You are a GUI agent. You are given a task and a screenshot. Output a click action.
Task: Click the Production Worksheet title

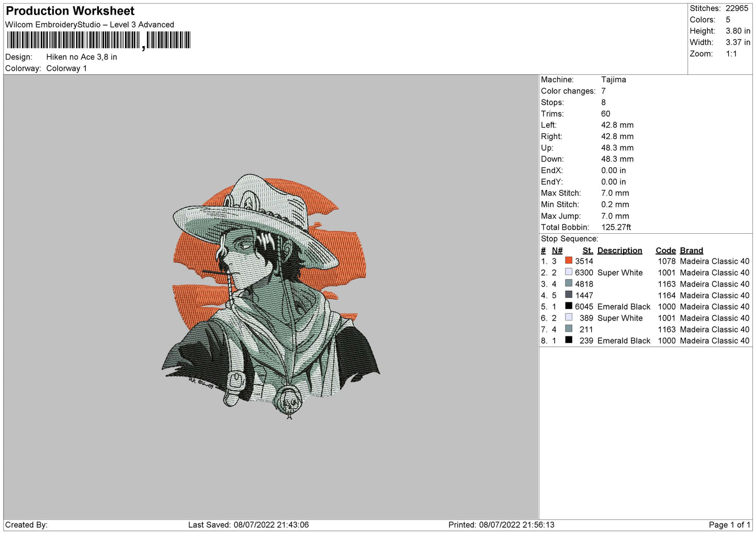[x=70, y=11]
